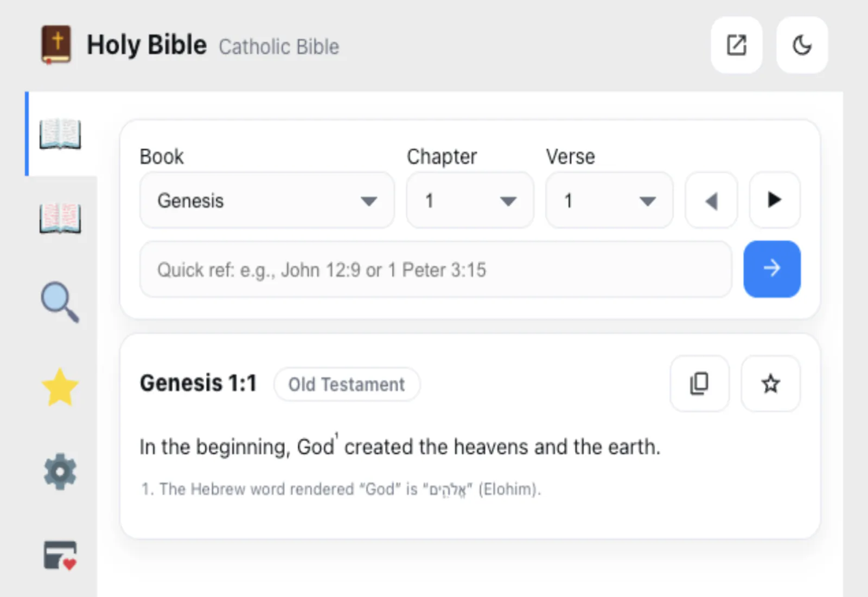Go to the previous verse arrow
Screen dimensions: 868x597
tap(711, 201)
